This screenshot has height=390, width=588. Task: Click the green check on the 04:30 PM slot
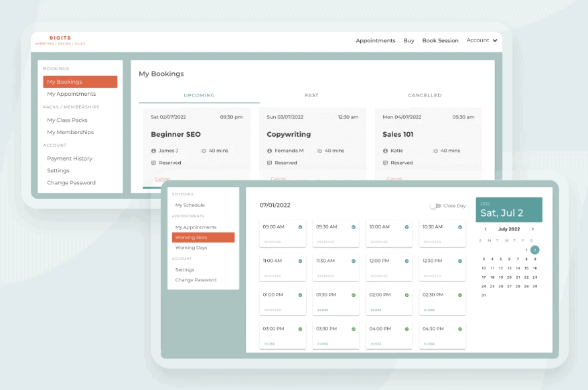point(460,329)
